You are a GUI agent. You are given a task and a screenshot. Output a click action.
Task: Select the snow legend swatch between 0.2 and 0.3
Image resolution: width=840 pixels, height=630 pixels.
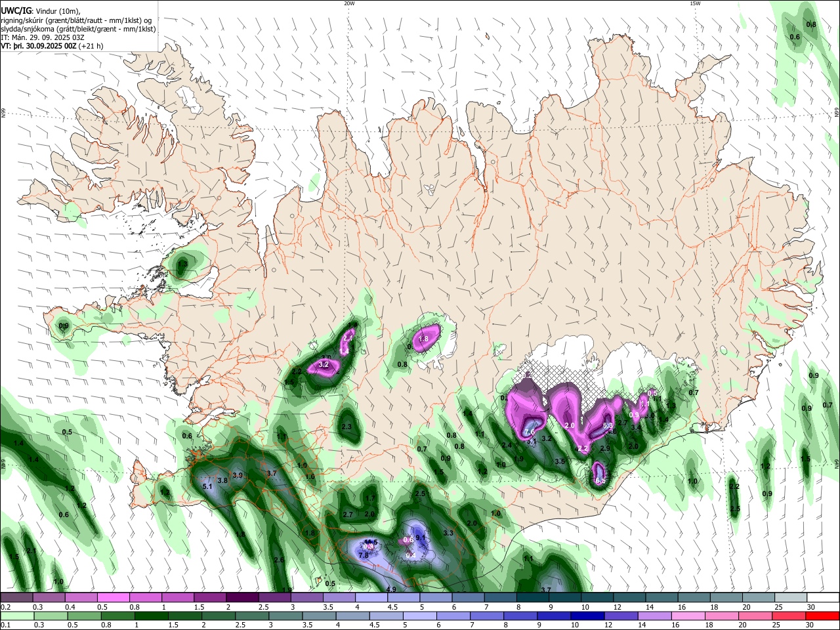click(x=16, y=598)
